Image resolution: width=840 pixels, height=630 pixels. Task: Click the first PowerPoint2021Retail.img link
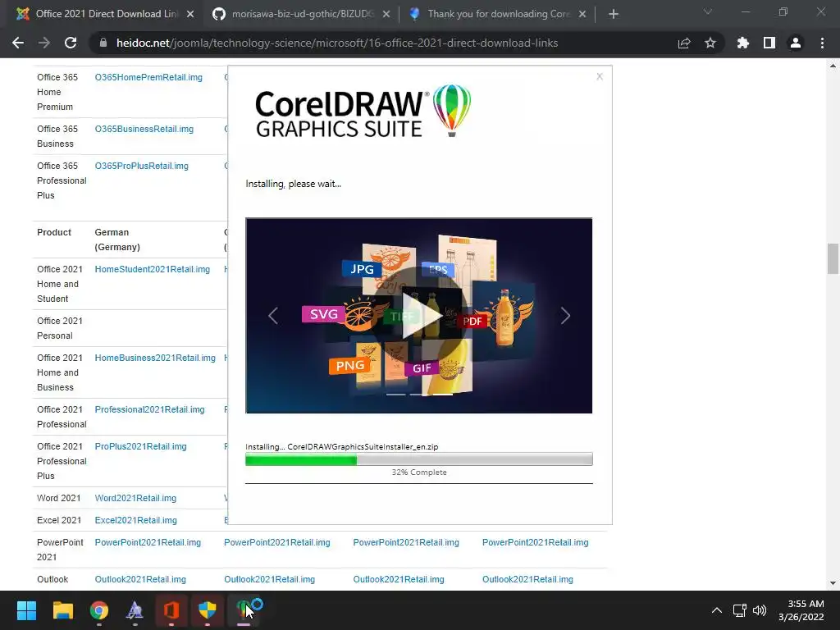148,543
